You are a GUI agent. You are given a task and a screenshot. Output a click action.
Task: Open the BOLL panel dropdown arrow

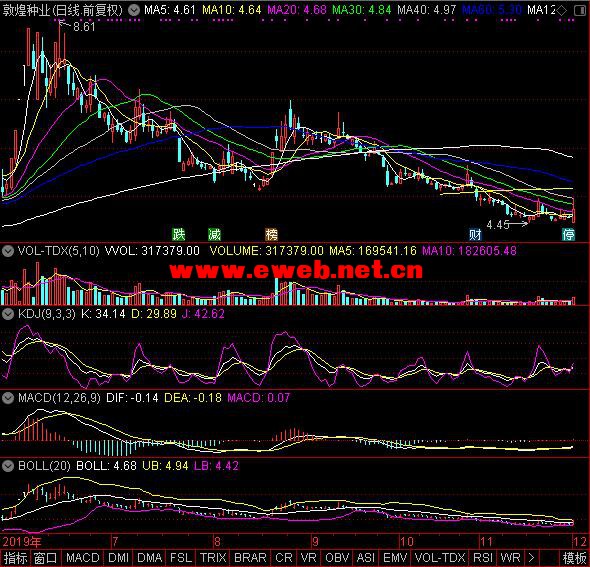coord(8,466)
